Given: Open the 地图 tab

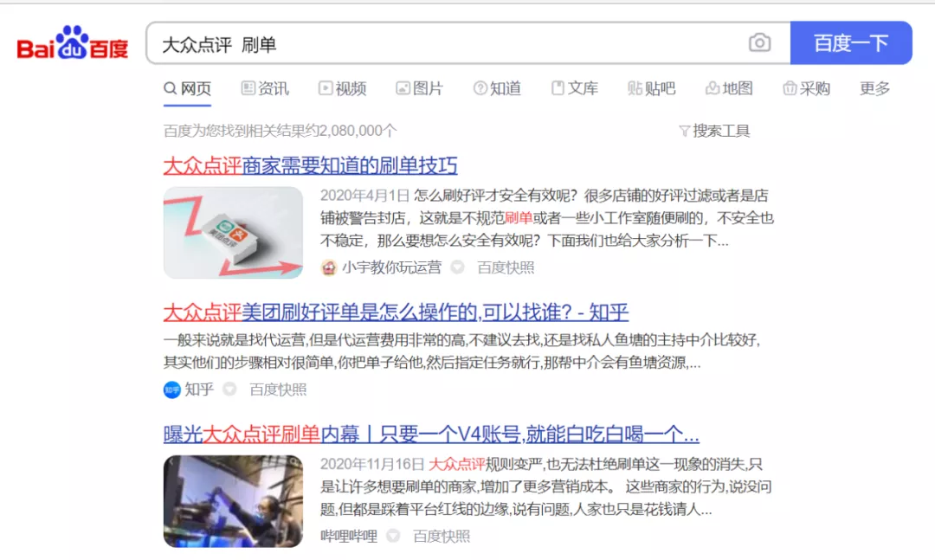Looking at the screenshot, I should [729, 89].
